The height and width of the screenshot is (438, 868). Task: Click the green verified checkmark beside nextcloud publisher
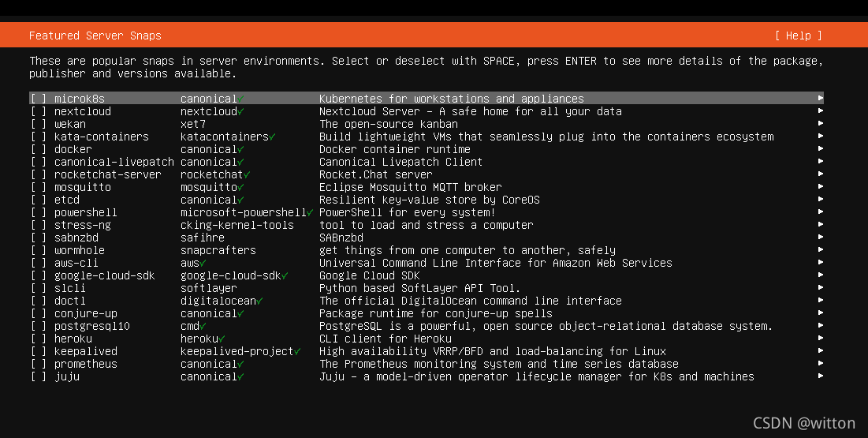pos(240,112)
